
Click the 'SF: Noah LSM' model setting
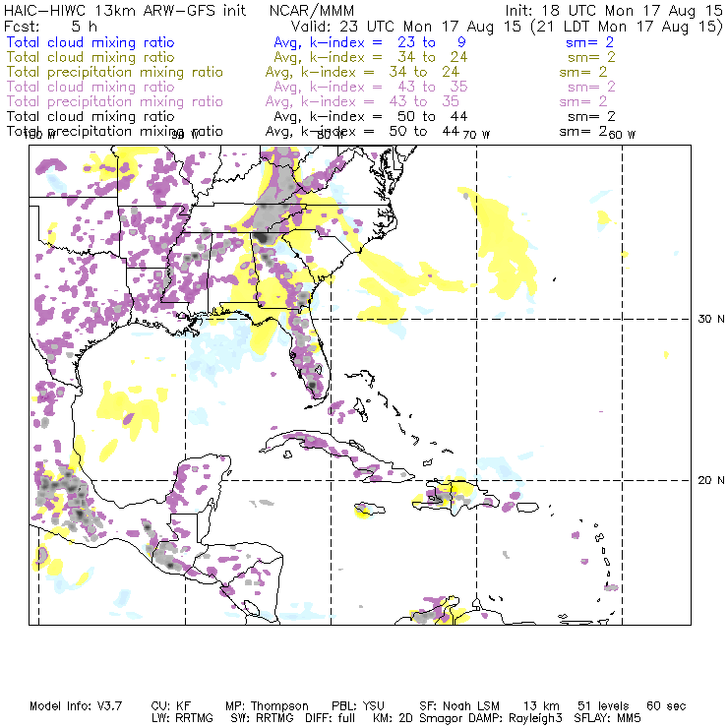(x=459, y=706)
